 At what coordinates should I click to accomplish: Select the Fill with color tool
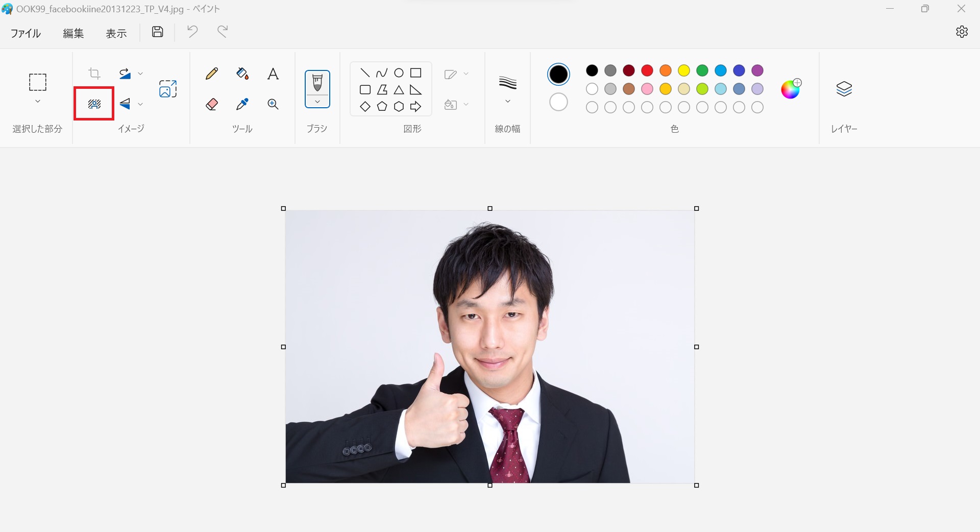pyautogui.click(x=242, y=74)
